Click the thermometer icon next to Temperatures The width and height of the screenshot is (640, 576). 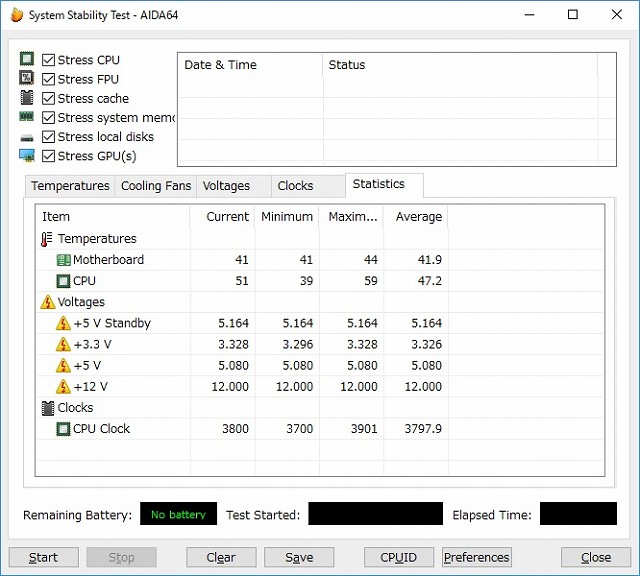[47, 239]
